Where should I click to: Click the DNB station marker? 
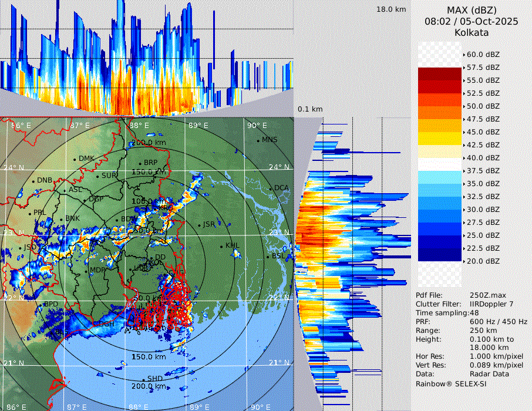(33, 180)
